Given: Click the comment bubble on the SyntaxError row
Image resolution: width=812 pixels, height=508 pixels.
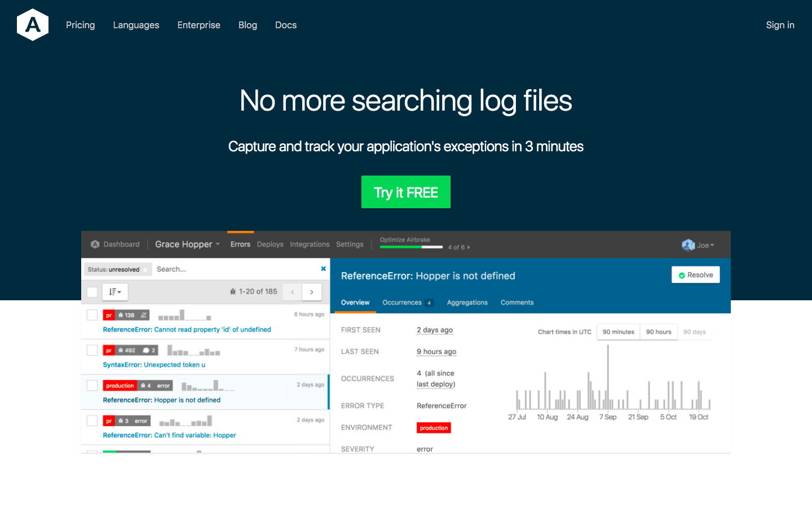Looking at the screenshot, I should pos(146,351).
